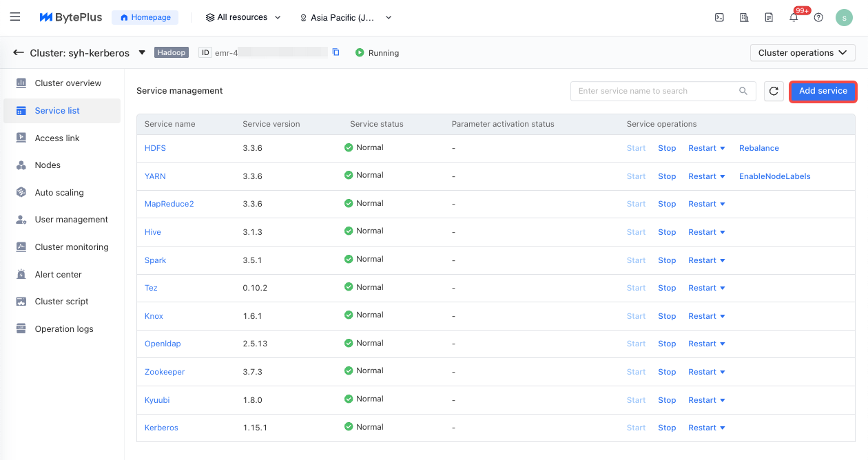
Task: Click the search magnifier icon
Action: pyautogui.click(x=743, y=91)
